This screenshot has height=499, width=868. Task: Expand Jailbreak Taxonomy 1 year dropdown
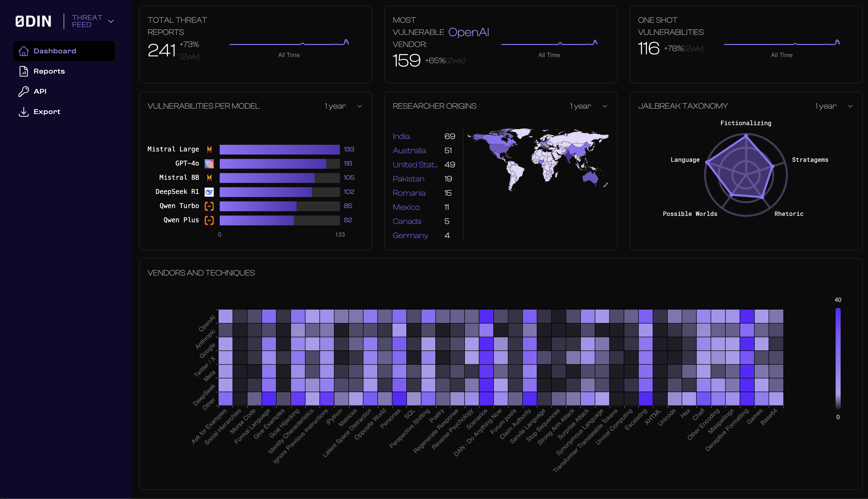[x=834, y=106]
